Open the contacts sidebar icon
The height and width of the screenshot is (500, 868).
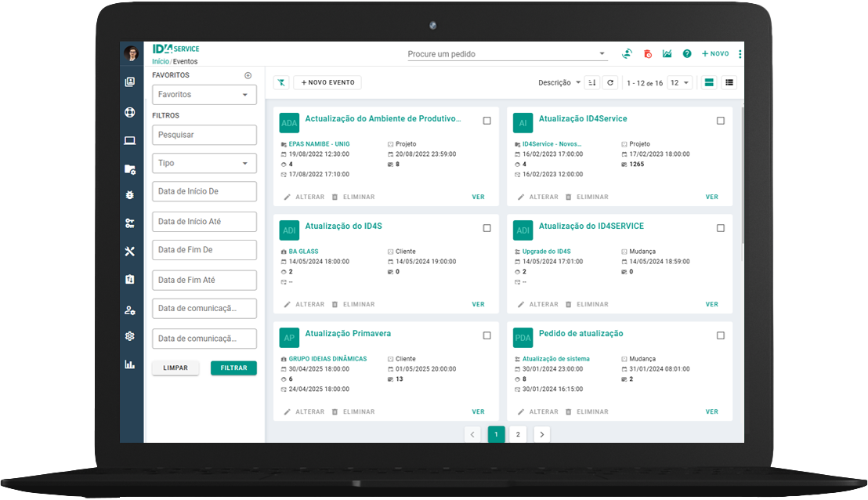pyautogui.click(x=129, y=82)
